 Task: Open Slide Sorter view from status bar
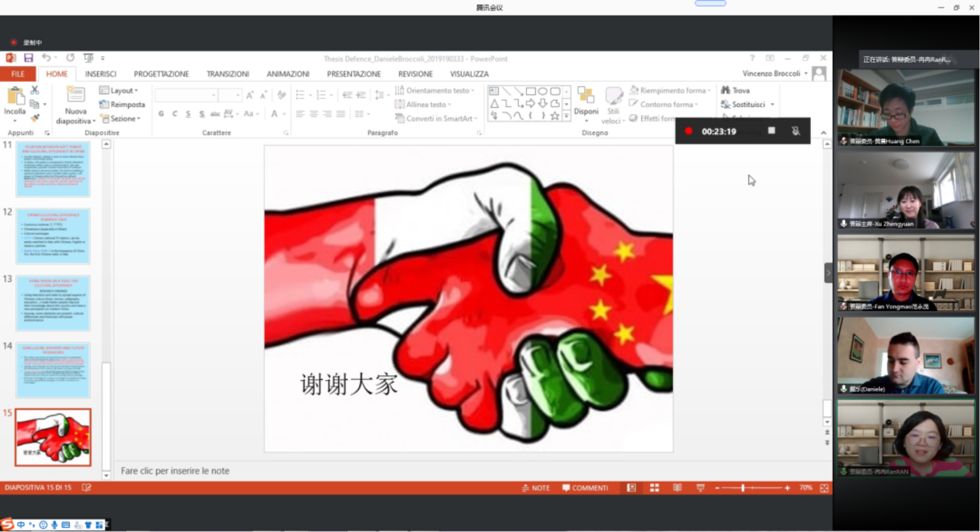coord(654,488)
